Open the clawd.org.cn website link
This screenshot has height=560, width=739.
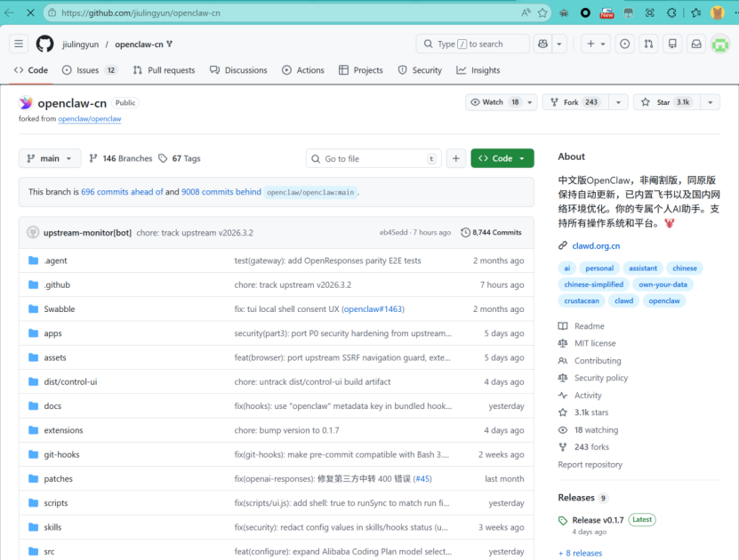pyautogui.click(x=596, y=246)
